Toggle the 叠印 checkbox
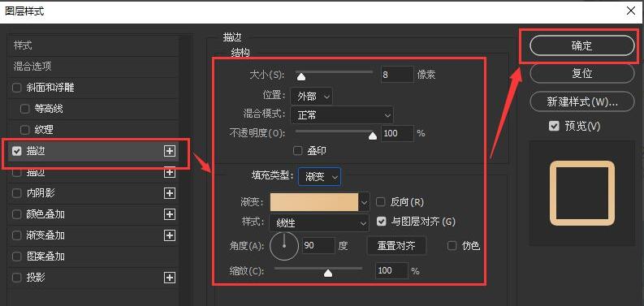Viewport: 644px width, 306px height. pyautogui.click(x=298, y=151)
